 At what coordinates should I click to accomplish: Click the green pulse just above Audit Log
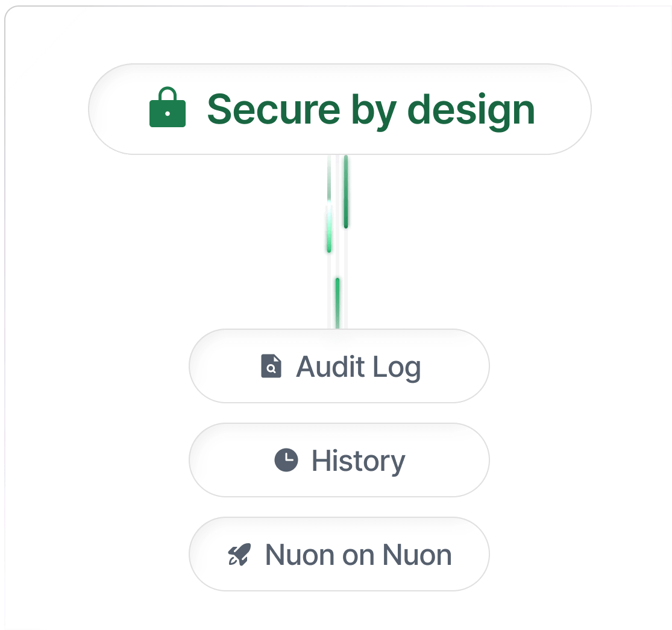pos(338,301)
